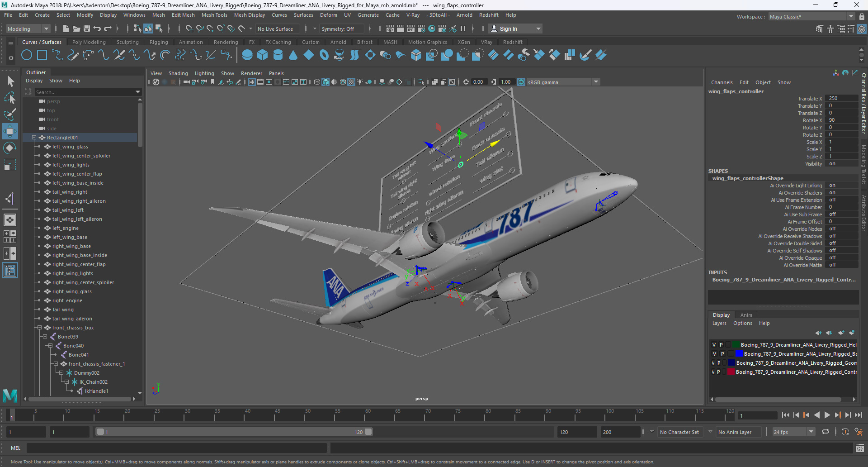This screenshot has width=868, height=467.
Task: Activate the Select tool in toolbox
Action: [10, 81]
